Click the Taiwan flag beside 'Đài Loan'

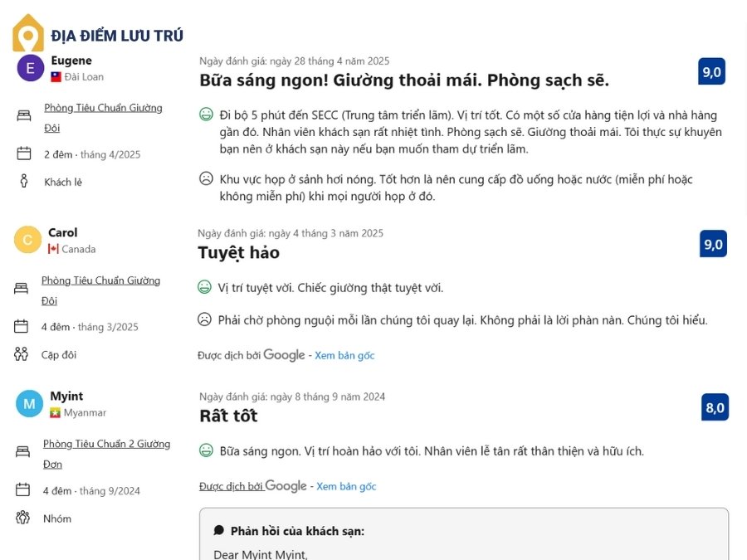coord(56,77)
